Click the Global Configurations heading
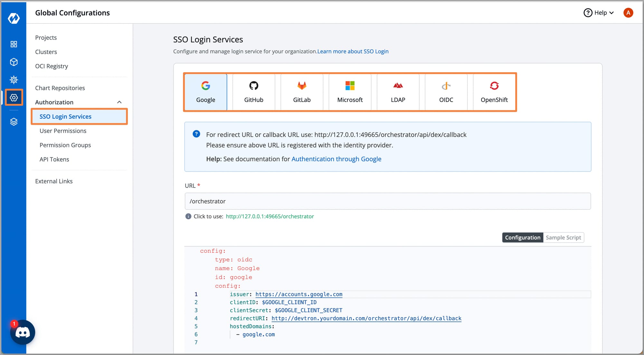 pyautogui.click(x=72, y=13)
